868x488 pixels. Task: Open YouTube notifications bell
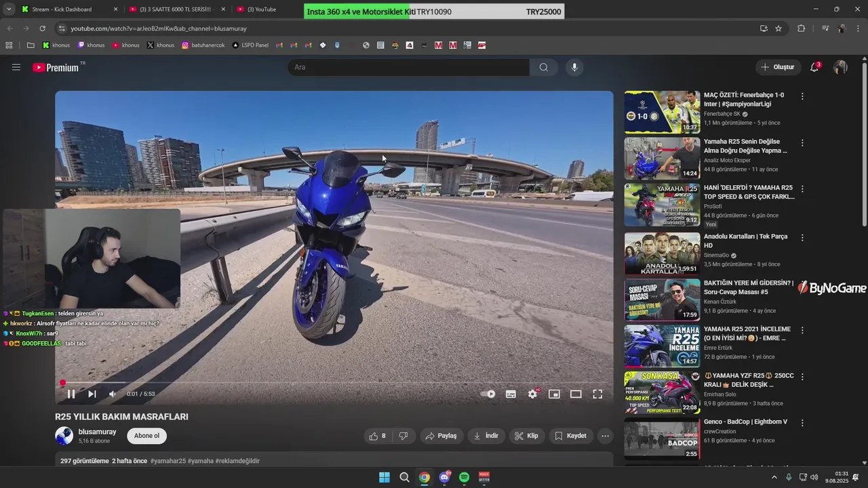814,67
